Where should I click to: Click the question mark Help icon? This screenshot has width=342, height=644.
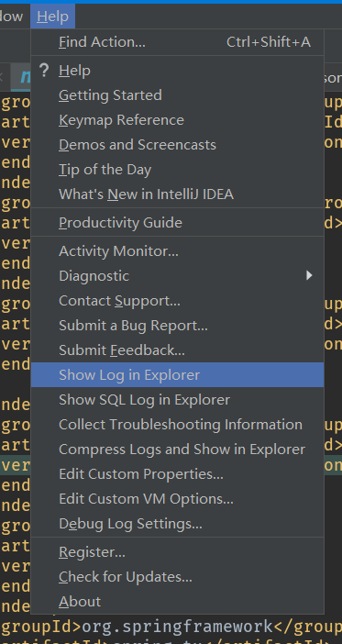tap(44, 71)
